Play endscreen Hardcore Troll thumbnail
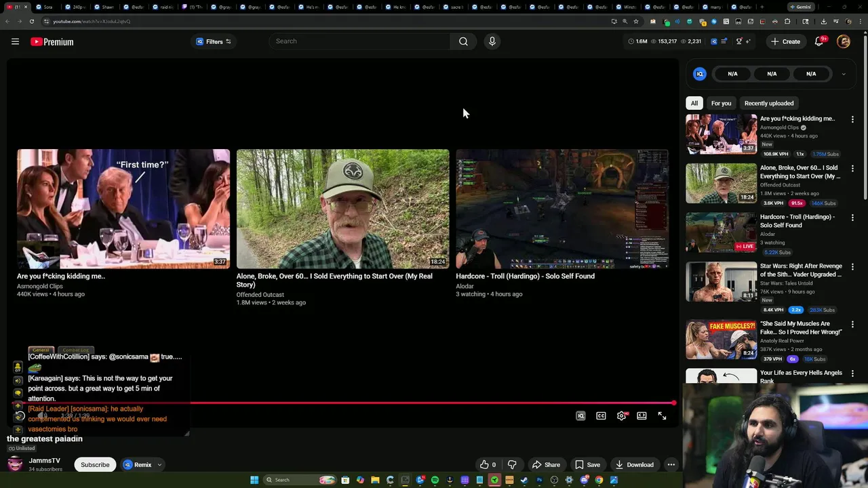868x488 pixels. (x=562, y=209)
